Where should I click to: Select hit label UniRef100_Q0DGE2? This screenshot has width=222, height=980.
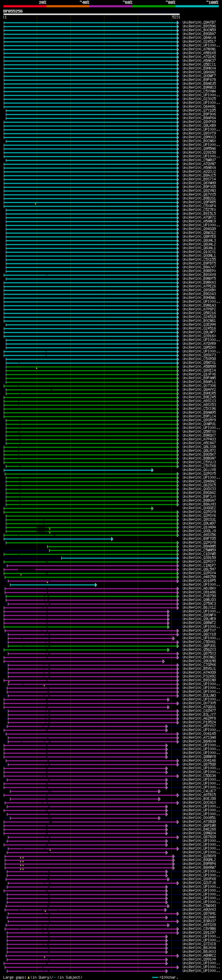pyautogui.click(x=199, y=508)
